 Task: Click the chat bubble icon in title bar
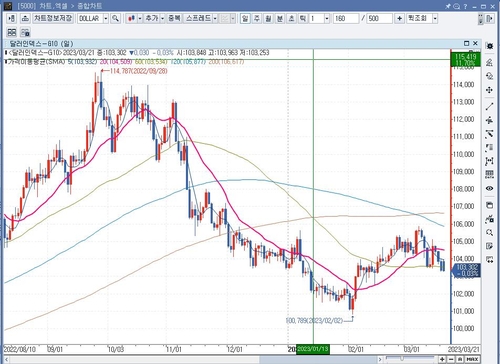456,6
